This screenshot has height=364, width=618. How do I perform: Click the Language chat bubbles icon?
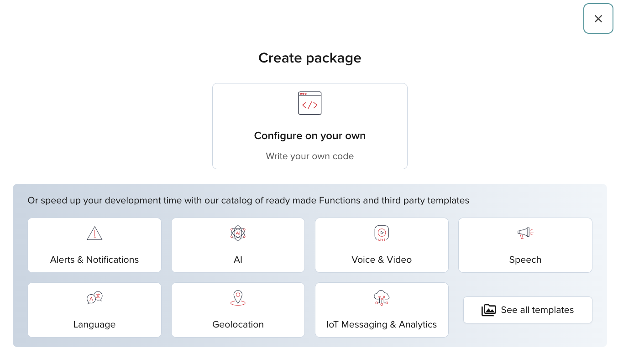94,297
